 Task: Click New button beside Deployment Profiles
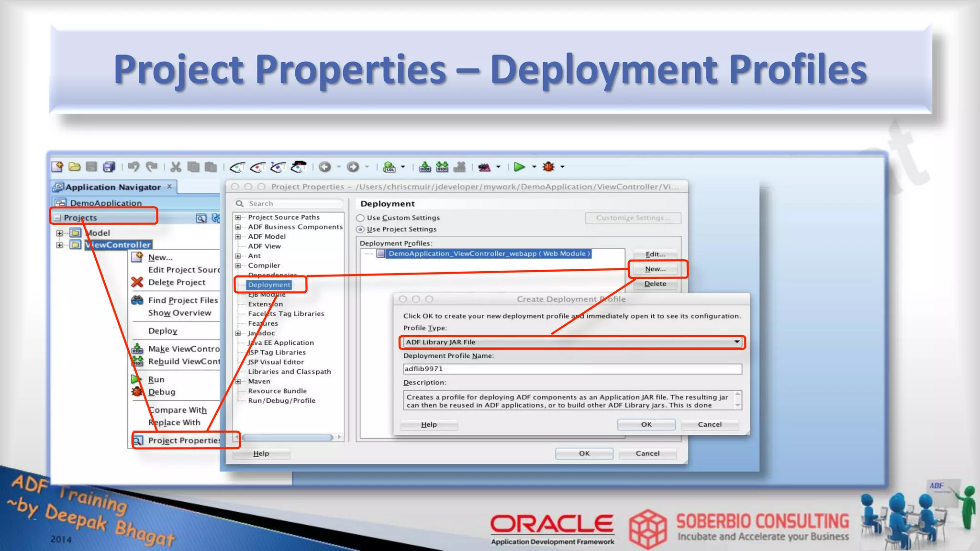tap(655, 269)
